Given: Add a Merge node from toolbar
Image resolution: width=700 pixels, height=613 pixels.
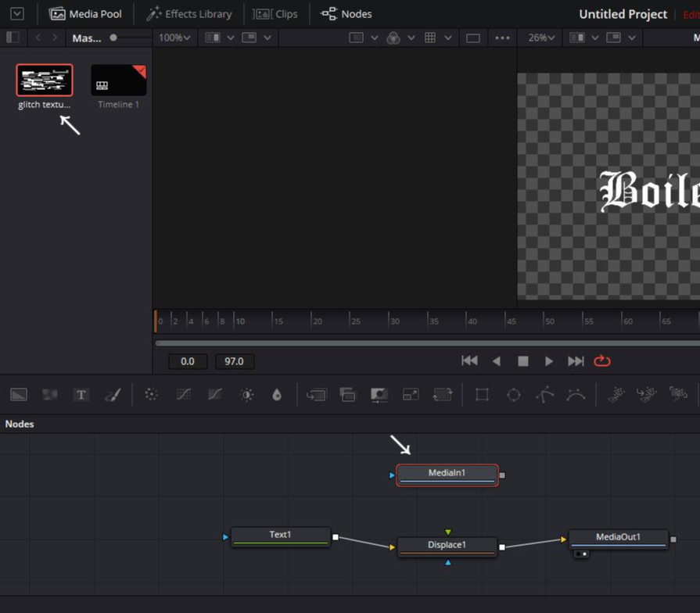Looking at the screenshot, I should (x=317, y=395).
